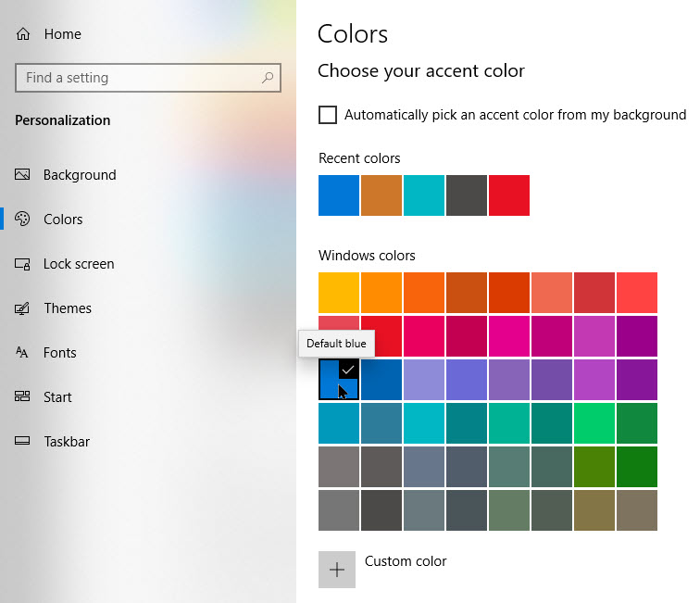Enable automatically pick accent color checkbox
This screenshot has height=603, width=700.
click(x=328, y=115)
